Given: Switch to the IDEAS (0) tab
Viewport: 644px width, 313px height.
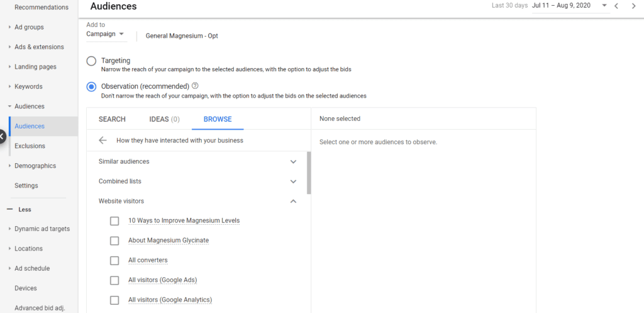Looking at the screenshot, I should point(164,119).
